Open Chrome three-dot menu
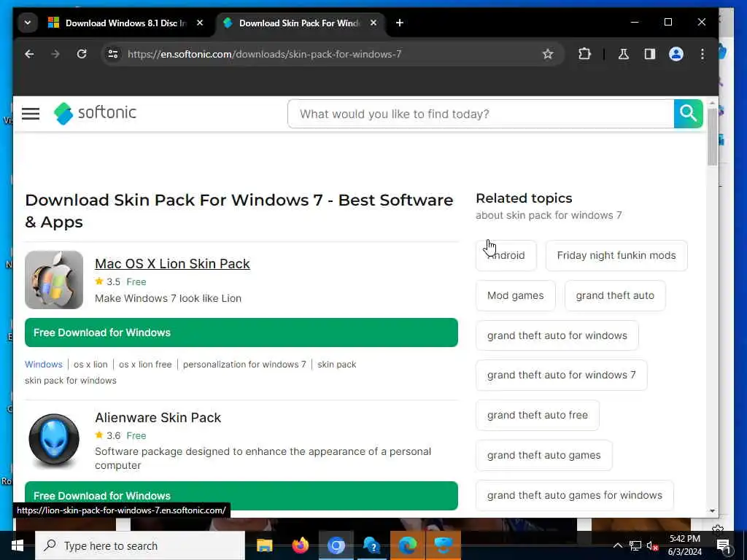 [x=703, y=54]
